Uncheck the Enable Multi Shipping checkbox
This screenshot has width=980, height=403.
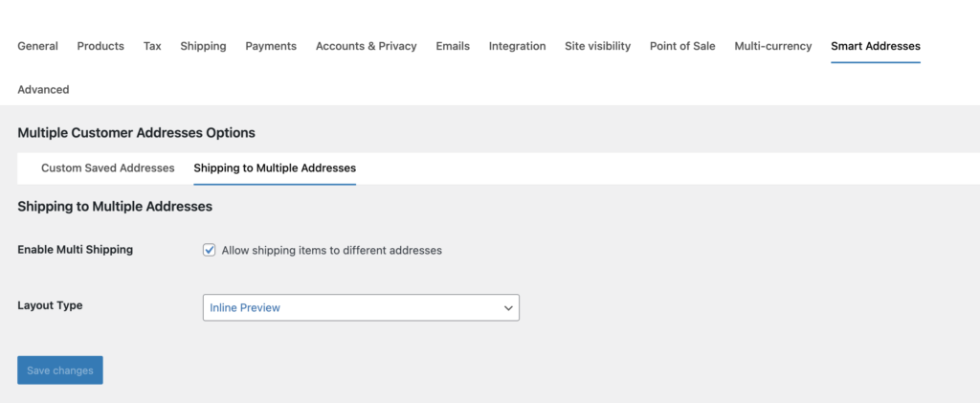[210, 250]
